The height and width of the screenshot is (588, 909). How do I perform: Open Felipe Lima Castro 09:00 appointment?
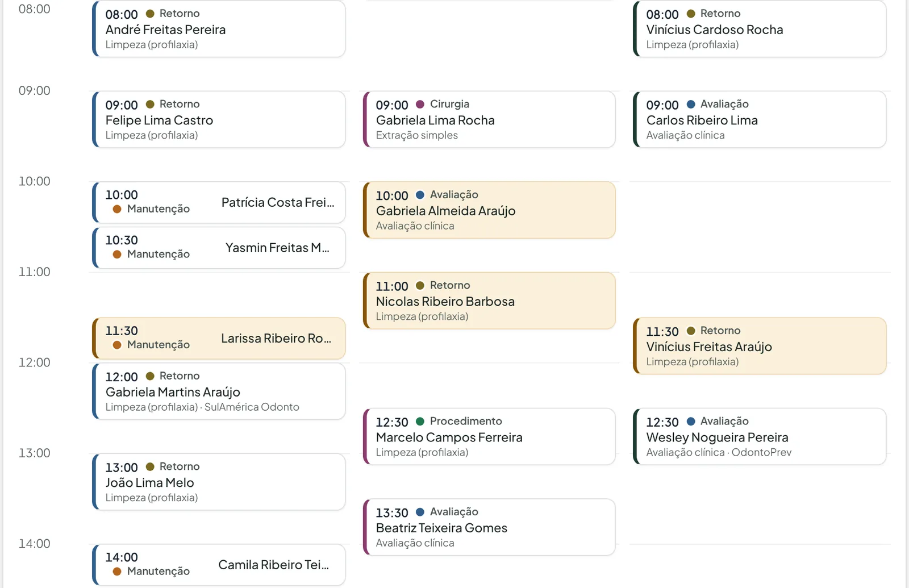pyautogui.click(x=219, y=119)
